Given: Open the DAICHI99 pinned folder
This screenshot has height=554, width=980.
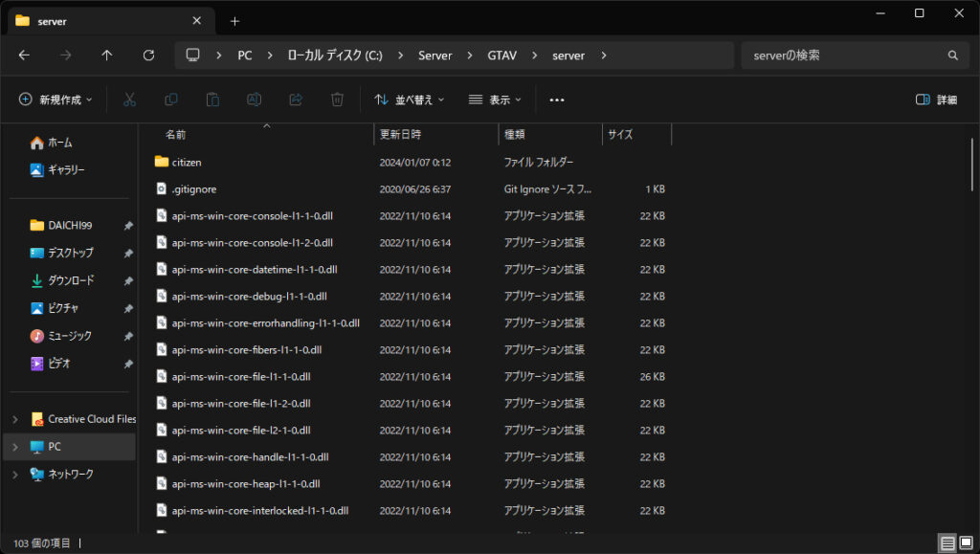Looking at the screenshot, I should [x=61, y=226].
